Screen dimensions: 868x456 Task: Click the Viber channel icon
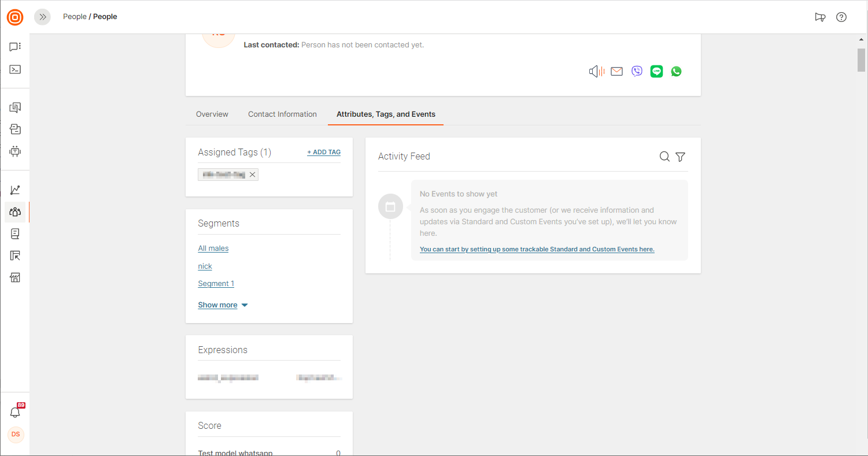pos(637,72)
